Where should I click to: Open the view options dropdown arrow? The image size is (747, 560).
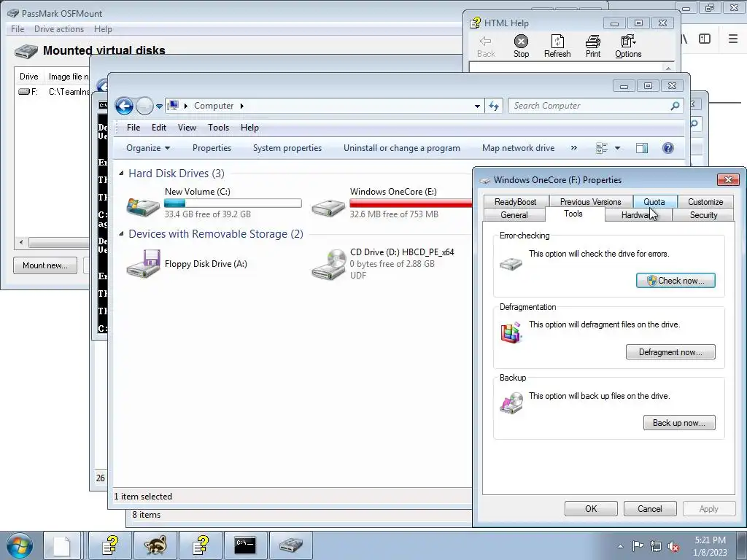[x=617, y=148]
